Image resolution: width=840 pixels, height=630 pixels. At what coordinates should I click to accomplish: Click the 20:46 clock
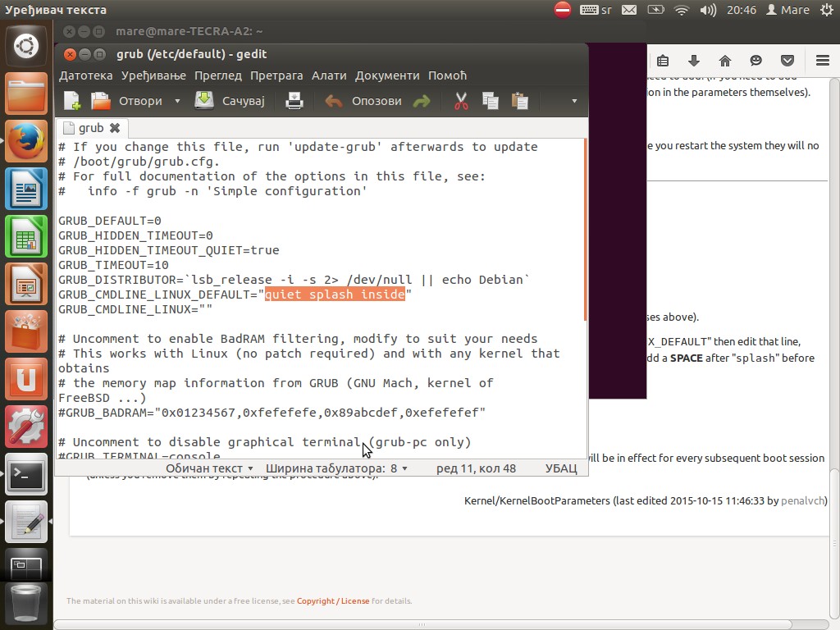(x=742, y=10)
